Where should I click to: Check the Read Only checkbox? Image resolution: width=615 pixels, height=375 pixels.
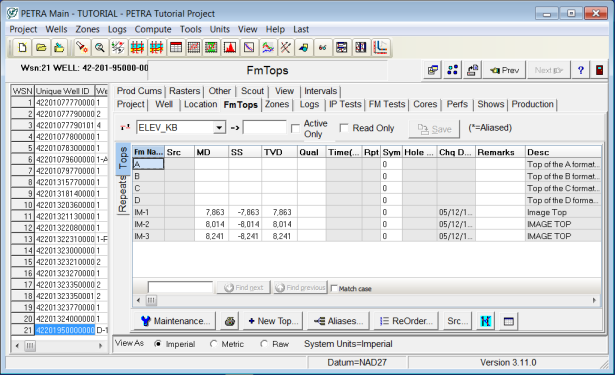344,128
